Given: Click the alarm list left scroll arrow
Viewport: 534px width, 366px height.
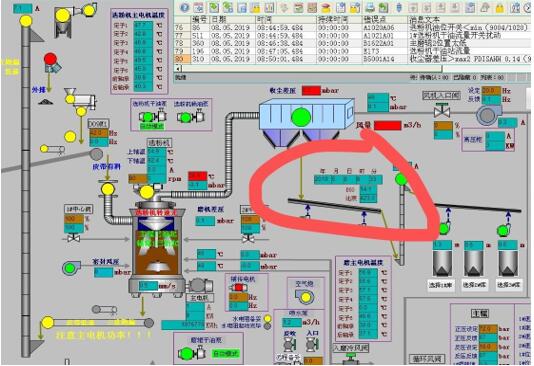Looking at the screenshot, I should (x=178, y=68).
